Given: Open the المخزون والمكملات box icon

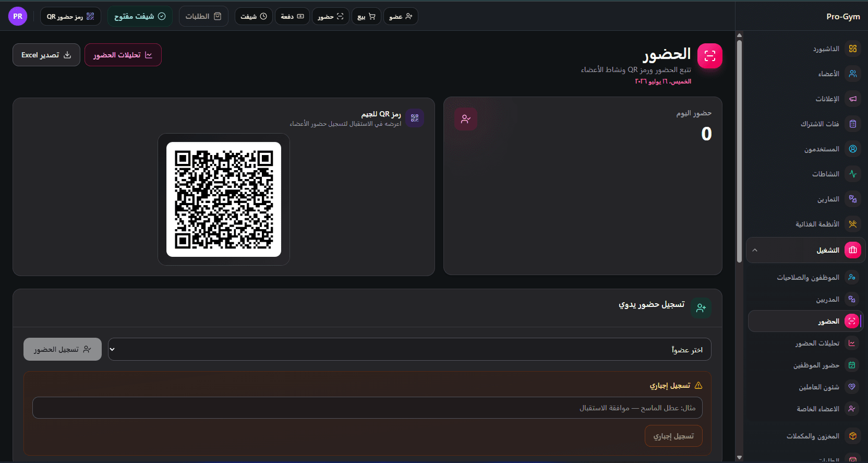Looking at the screenshot, I should [x=853, y=436].
